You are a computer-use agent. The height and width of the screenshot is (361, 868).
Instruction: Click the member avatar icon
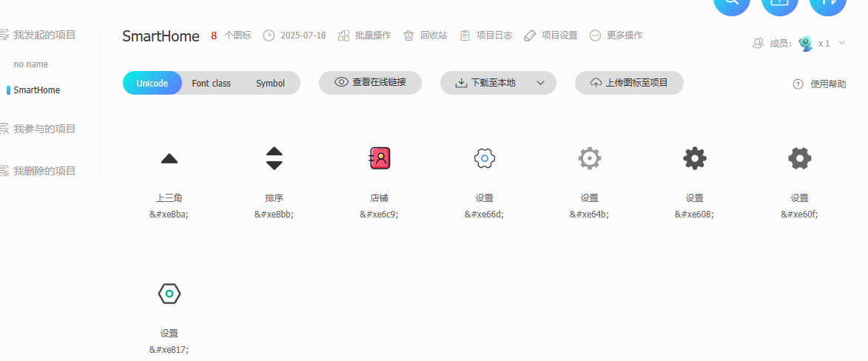[x=805, y=43]
